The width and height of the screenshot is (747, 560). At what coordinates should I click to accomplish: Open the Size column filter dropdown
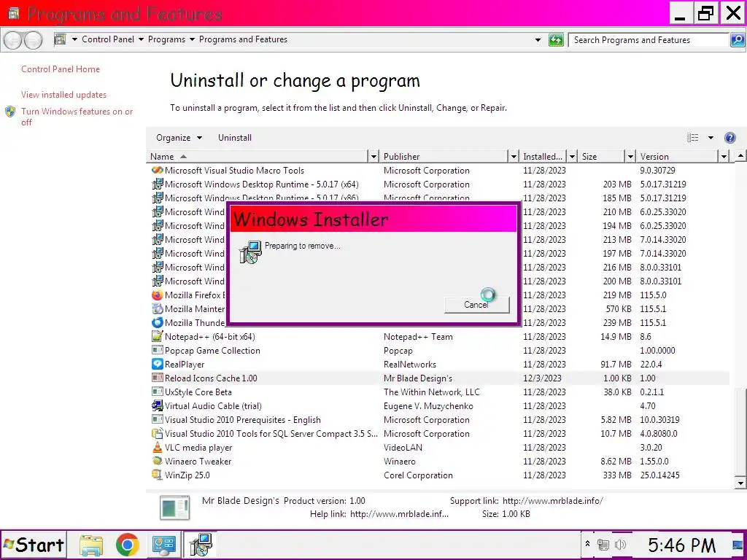pyautogui.click(x=630, y=156)
